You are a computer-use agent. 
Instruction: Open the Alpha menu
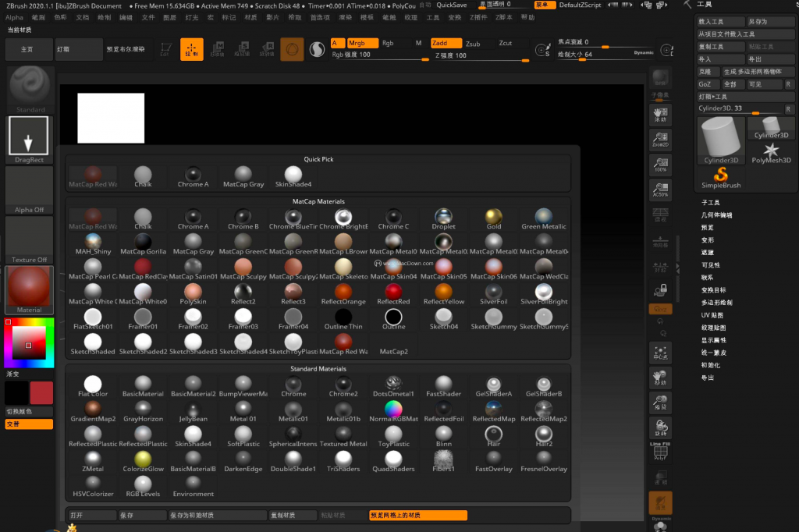pyautogui.click(x=14, y=17)
